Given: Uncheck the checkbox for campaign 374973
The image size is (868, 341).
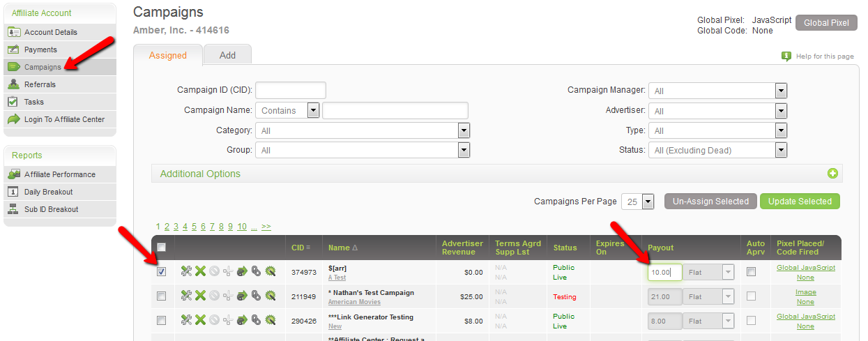Looking at the screenshot, I should coord(162,272).
